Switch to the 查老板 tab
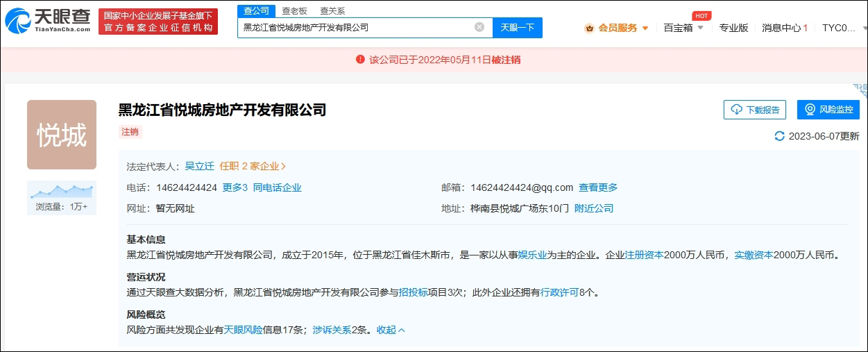Image resolution: width=868 pixels, height=352 pixels. pos(294,11)
